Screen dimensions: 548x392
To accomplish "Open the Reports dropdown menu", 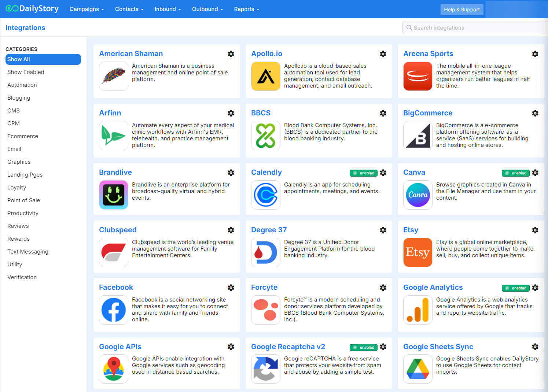I will tap(247, 9).
